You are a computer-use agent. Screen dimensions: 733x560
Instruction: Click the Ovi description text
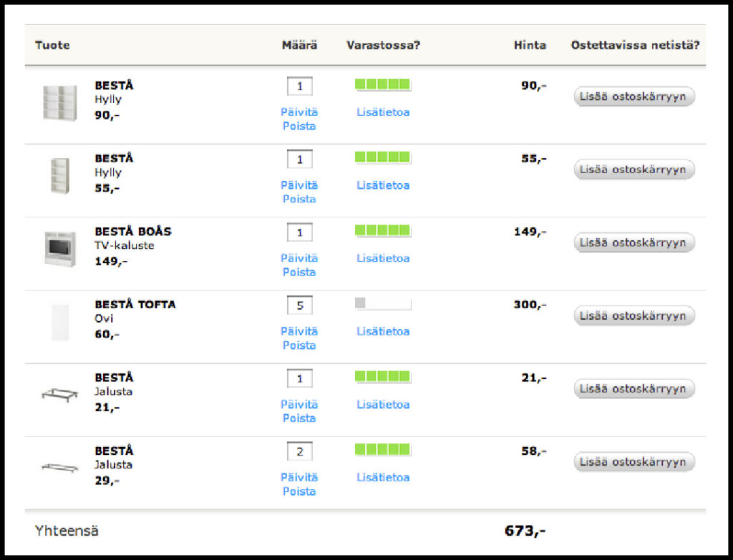[x=104, y=318]
